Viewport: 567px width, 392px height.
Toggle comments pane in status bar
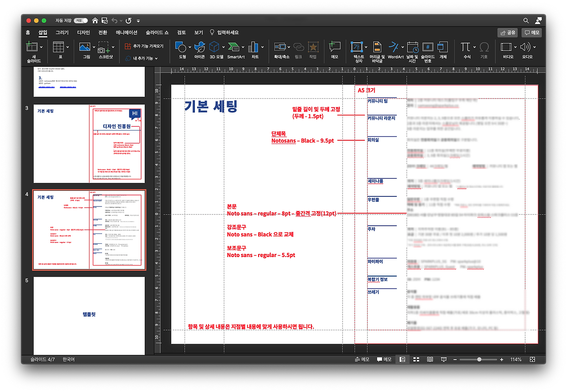[x=384, y=359]
